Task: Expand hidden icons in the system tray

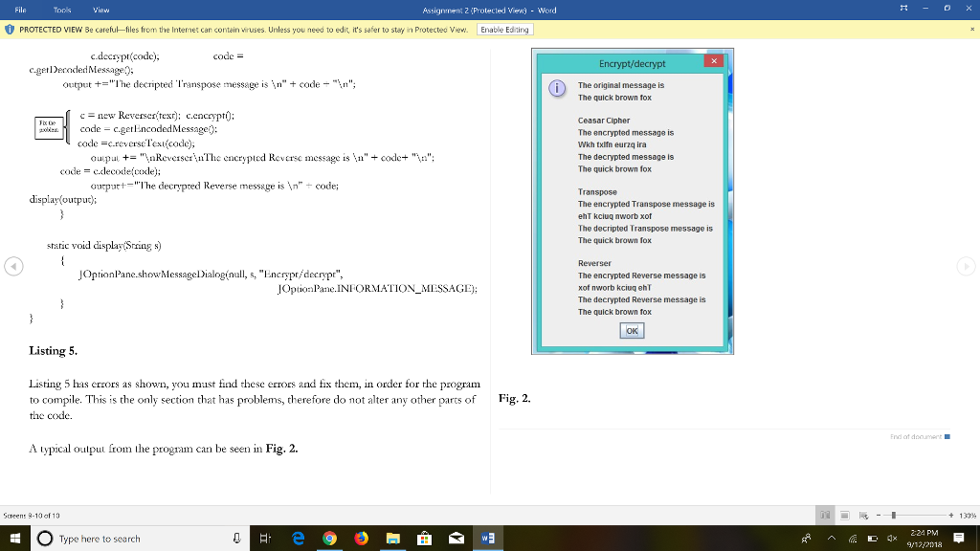Action: coord(833,538)
